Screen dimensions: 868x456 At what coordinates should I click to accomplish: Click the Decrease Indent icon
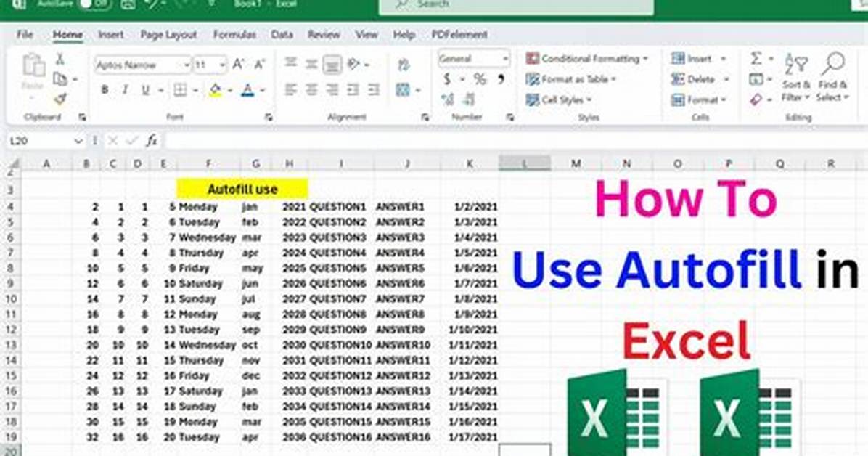click(353, 89)
